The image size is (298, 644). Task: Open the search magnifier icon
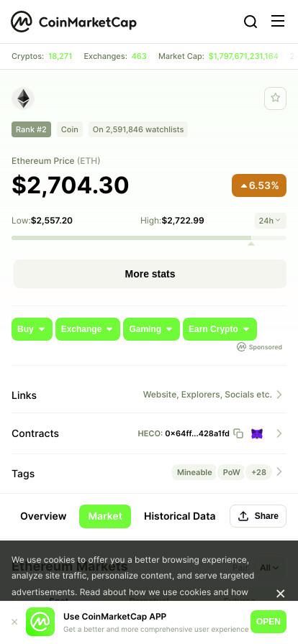(x=250, y=22)
